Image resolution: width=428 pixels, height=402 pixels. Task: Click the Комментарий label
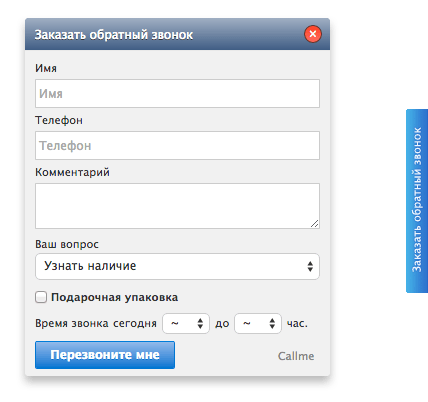pos(72,172)
